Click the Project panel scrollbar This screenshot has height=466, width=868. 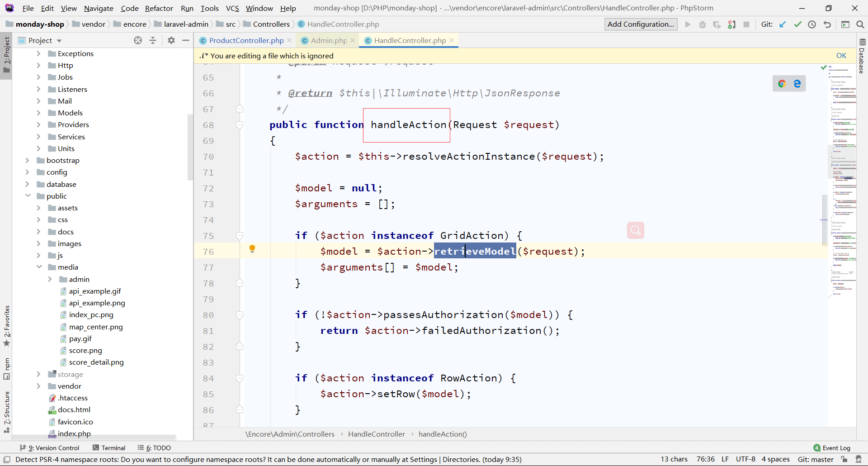click(x=190, y=147)
